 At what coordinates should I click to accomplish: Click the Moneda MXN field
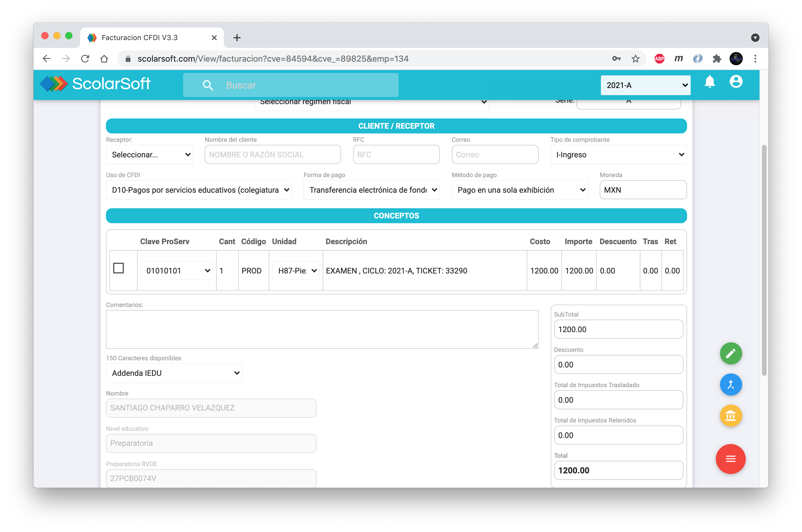pos(643,190)
